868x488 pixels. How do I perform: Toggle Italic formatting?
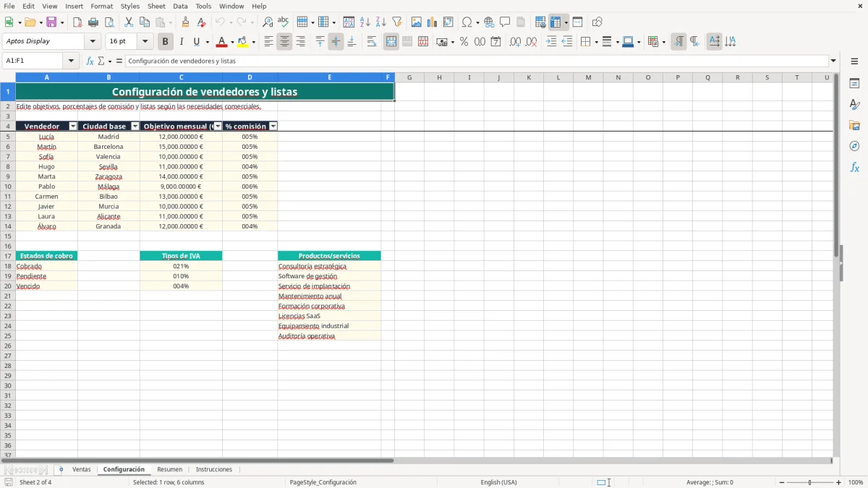tap(182, 42)
